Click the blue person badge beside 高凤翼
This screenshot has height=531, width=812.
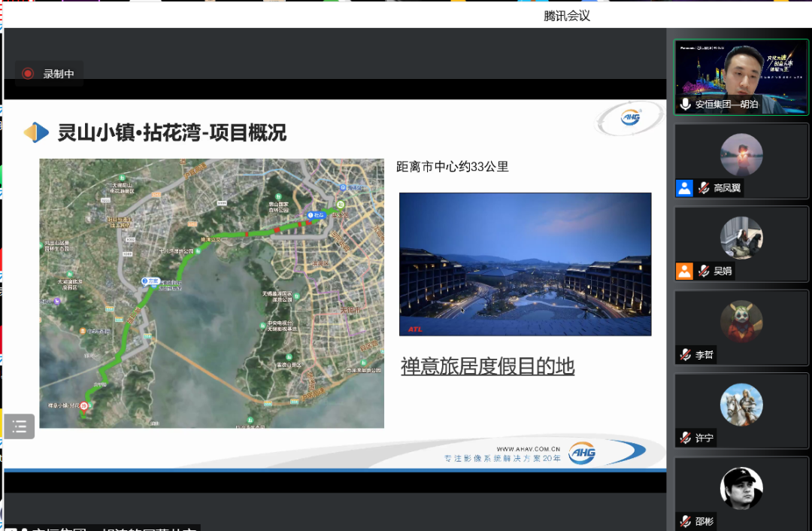(x=684, y=188)
